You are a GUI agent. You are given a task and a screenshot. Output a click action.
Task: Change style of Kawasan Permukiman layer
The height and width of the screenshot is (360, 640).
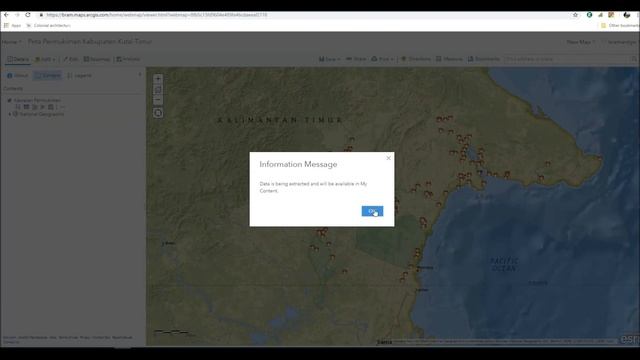[34, 107]
